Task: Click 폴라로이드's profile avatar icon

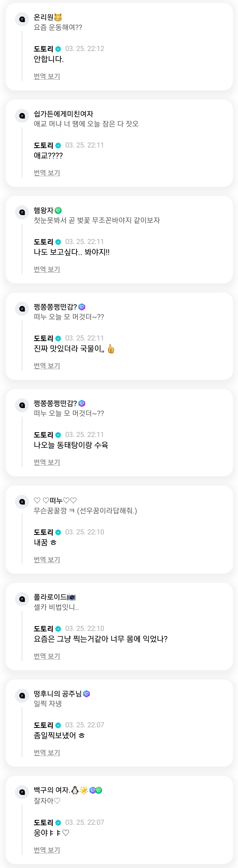Action: tap(22, 599)
